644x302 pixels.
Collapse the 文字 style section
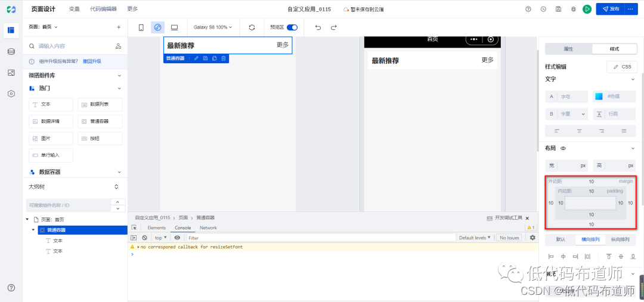[633, 79]
